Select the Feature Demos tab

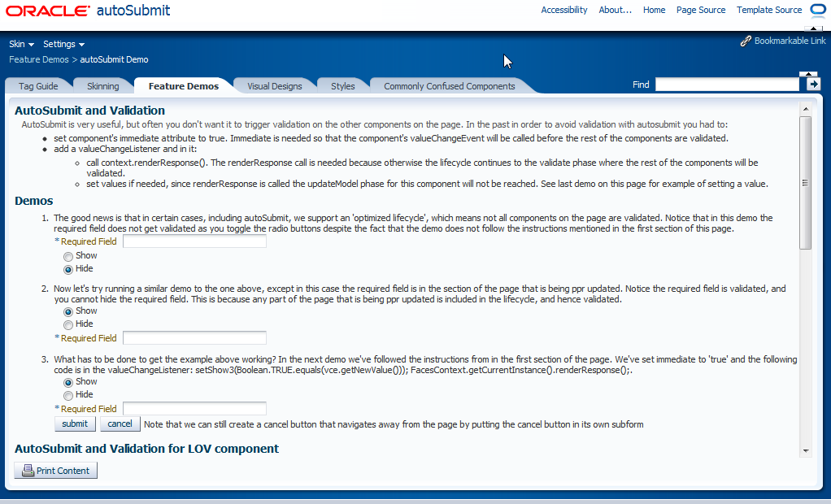[184, 86]
